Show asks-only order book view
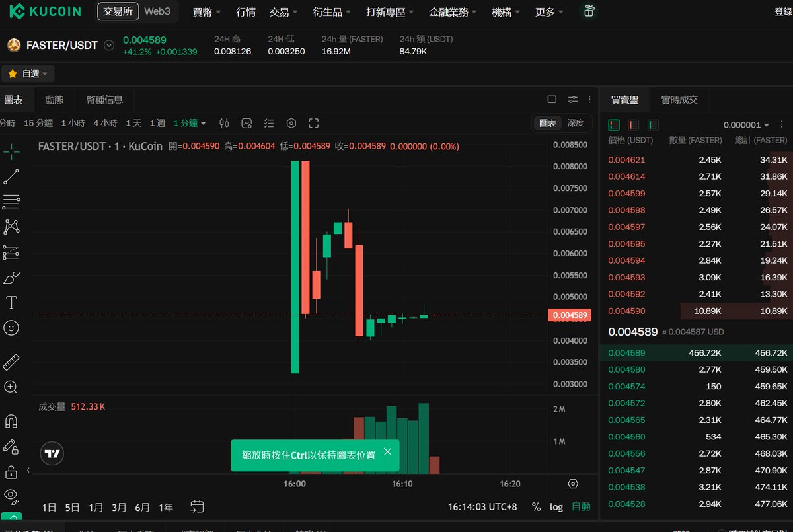Image resolution: width=793 pixels, height=532 pixels. pos(634,124)
